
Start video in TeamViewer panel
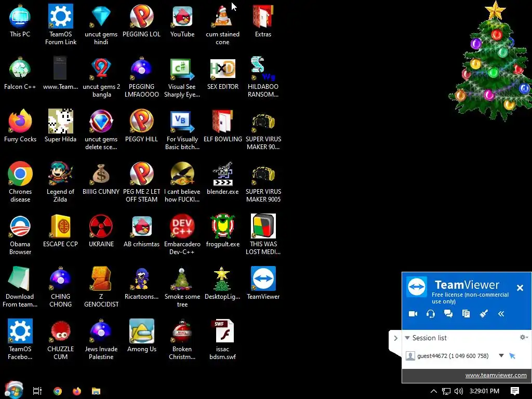point(413,314)
